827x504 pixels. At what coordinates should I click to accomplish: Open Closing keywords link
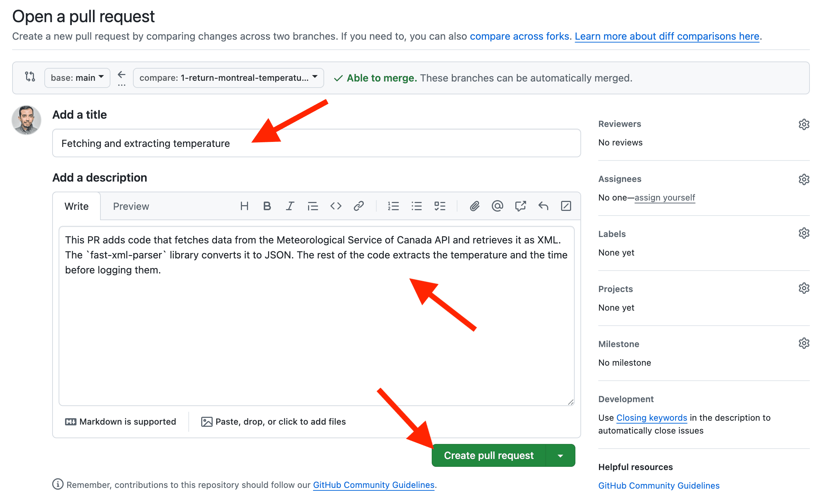click(652, 418)
